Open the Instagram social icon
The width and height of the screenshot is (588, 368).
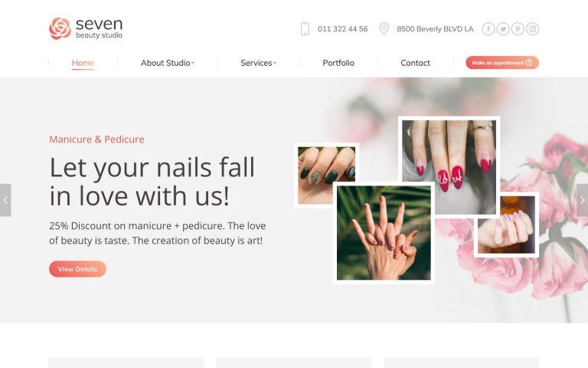tap(533, 29)
